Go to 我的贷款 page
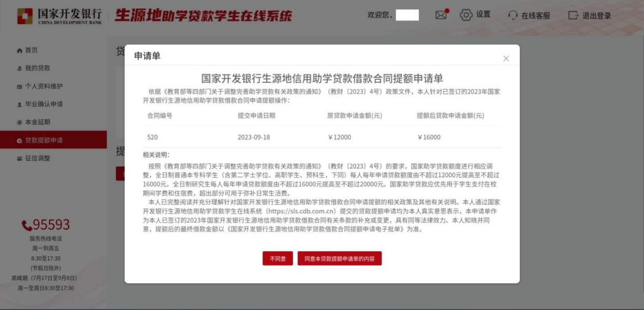This screenshot has width=644, height=310. pyautogui.click(x=38, y=68)
